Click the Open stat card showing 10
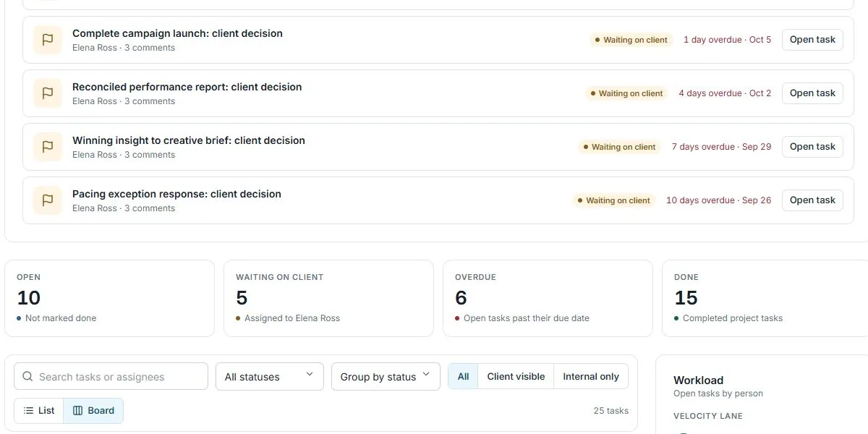This screenshot has width=868, height=434. point(109,299)
